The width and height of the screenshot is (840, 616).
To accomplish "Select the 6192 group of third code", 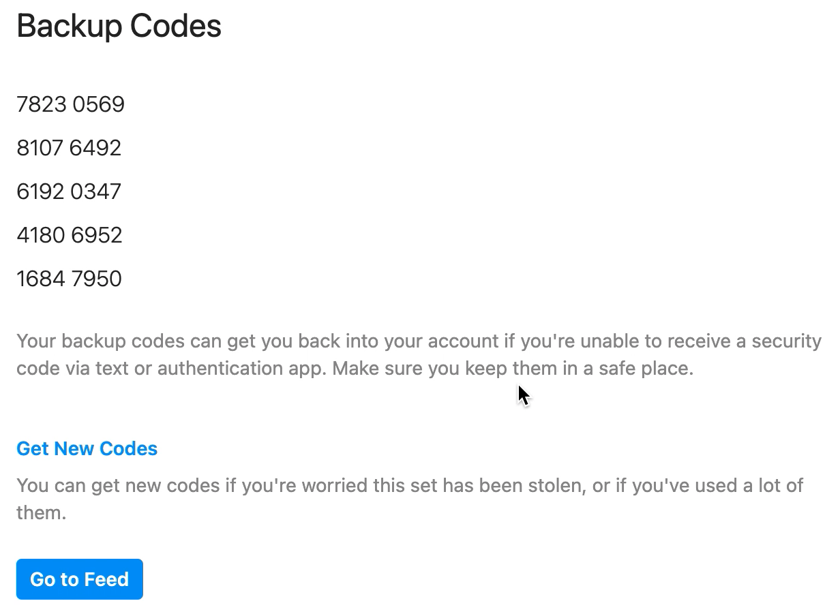I will [40, 191].
